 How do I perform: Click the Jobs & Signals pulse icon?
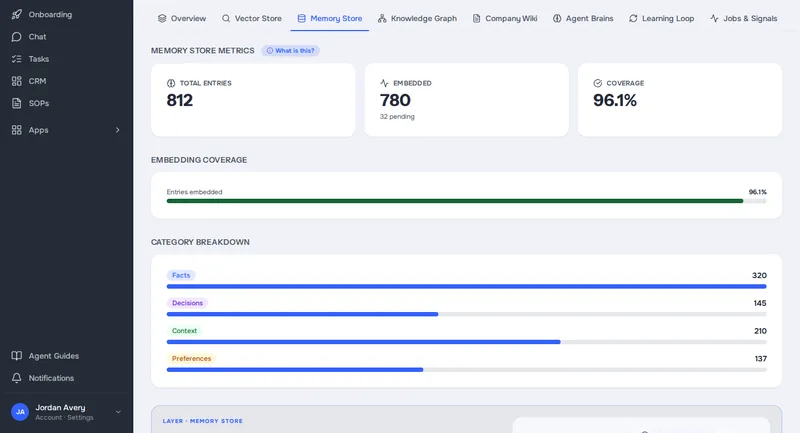click(714, 18)
